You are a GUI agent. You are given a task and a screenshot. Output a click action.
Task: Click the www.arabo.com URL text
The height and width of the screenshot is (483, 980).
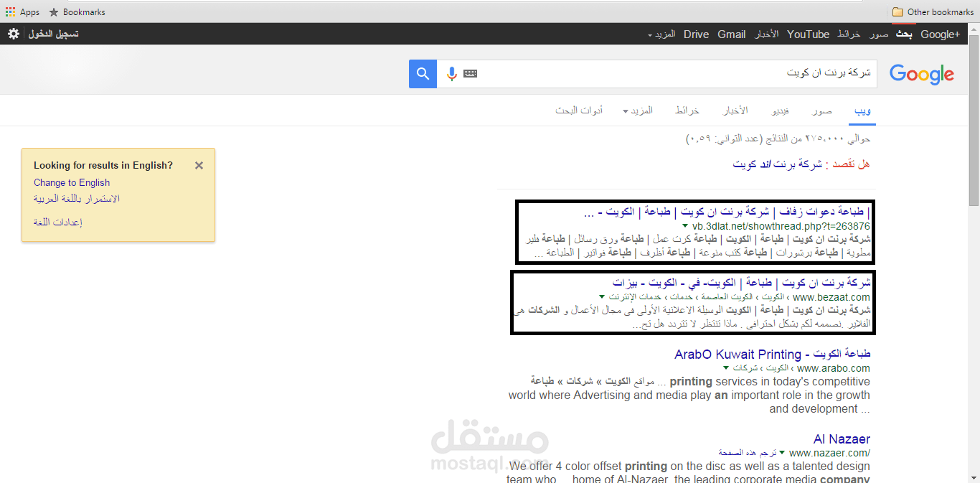pyautogui.click(x=832, y=367)
